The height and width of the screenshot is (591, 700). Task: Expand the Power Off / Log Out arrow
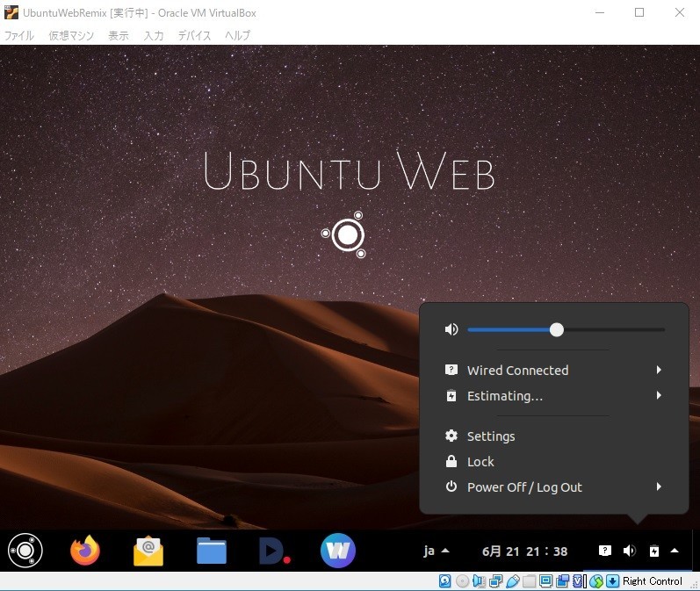659,486
